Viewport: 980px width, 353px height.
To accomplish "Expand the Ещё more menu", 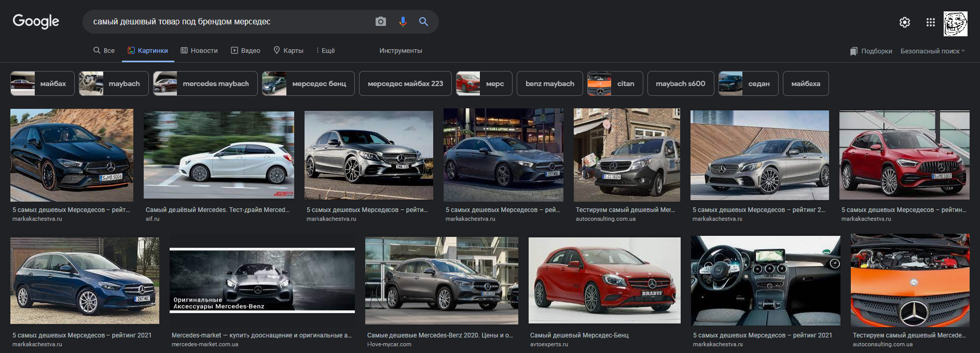I will tap(325, 51).
